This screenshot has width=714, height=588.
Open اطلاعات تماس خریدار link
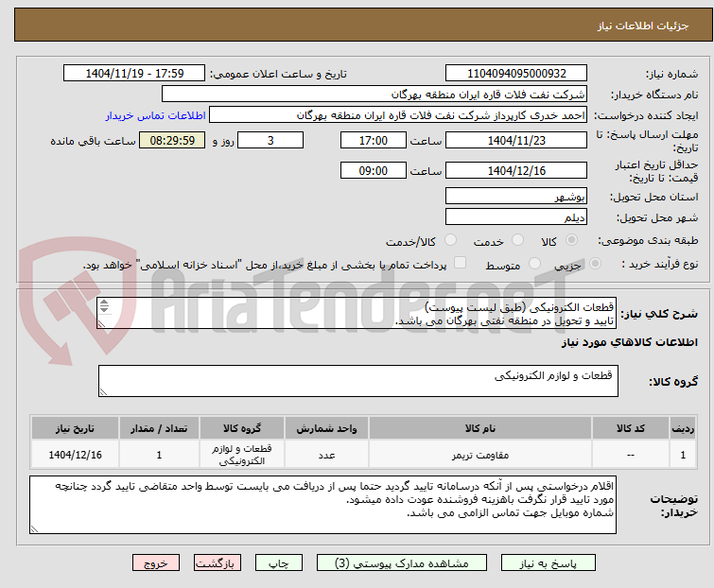coord(156,115)
